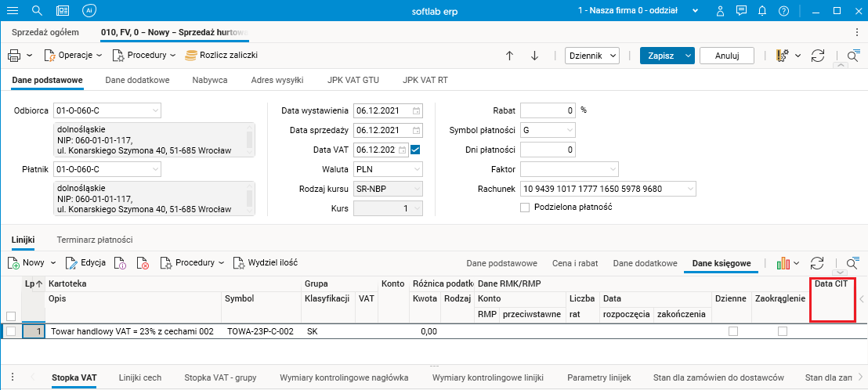868x390 pixels.
Task: Collapse the header panel with small chevron
Action: pyautogui.click(x=840, y=66)
